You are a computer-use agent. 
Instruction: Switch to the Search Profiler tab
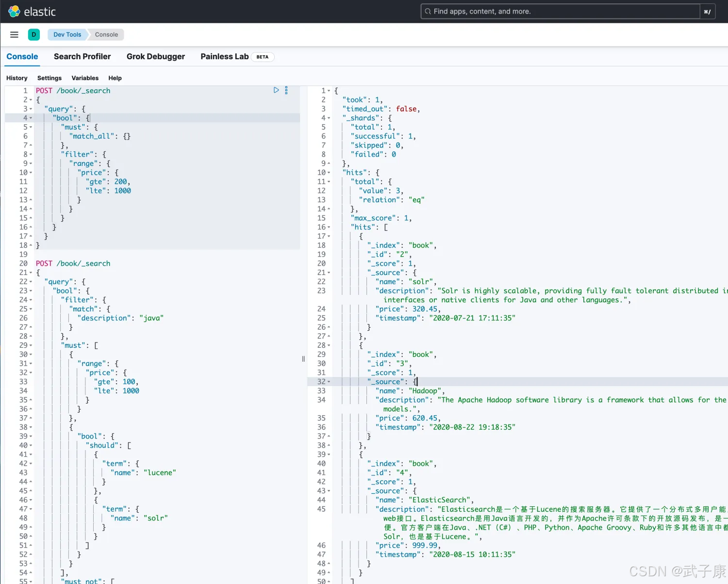point(82,57)
